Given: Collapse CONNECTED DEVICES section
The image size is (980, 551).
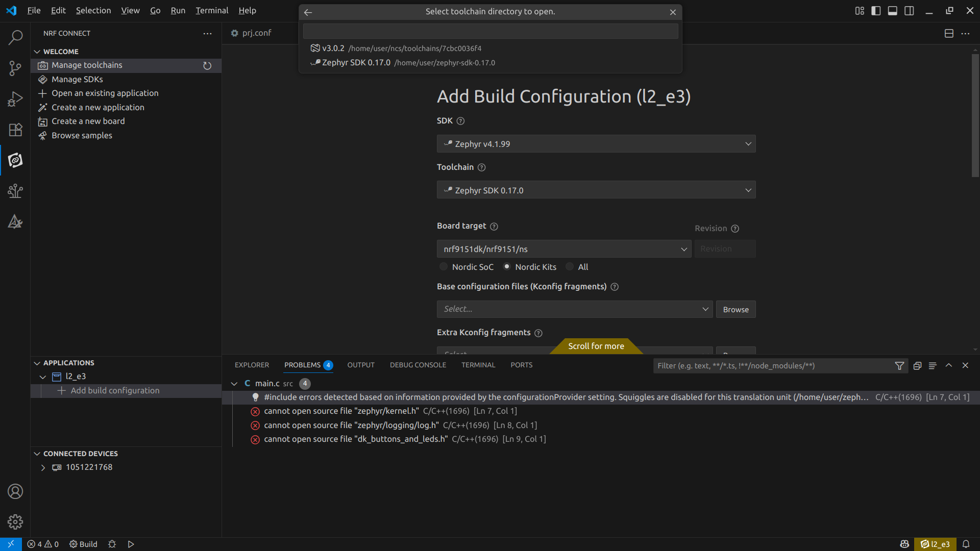Looking at the screenshot, I should pos(37,454).
